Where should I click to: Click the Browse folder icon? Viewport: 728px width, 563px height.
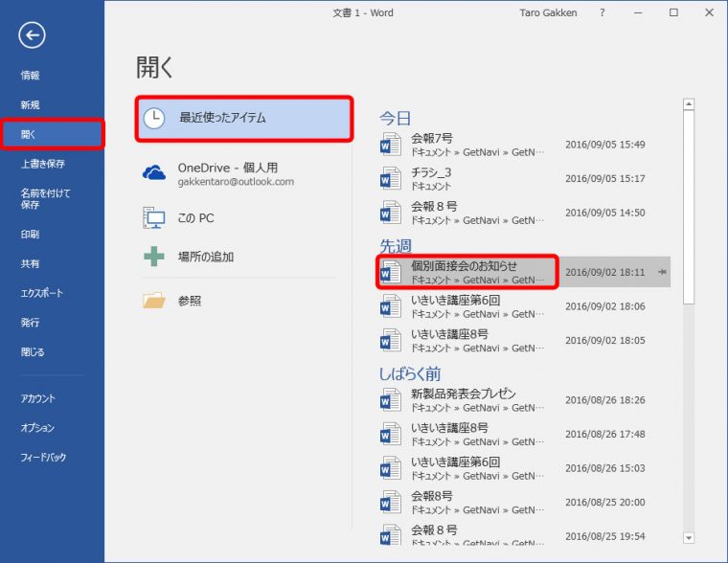153,301
